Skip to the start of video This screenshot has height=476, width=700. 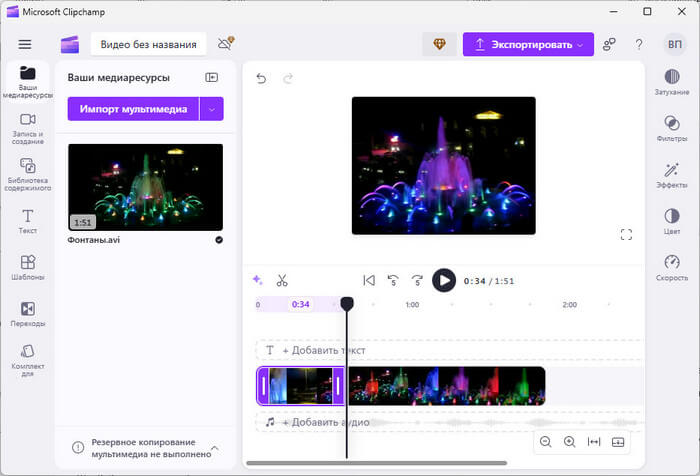(369, 280)
